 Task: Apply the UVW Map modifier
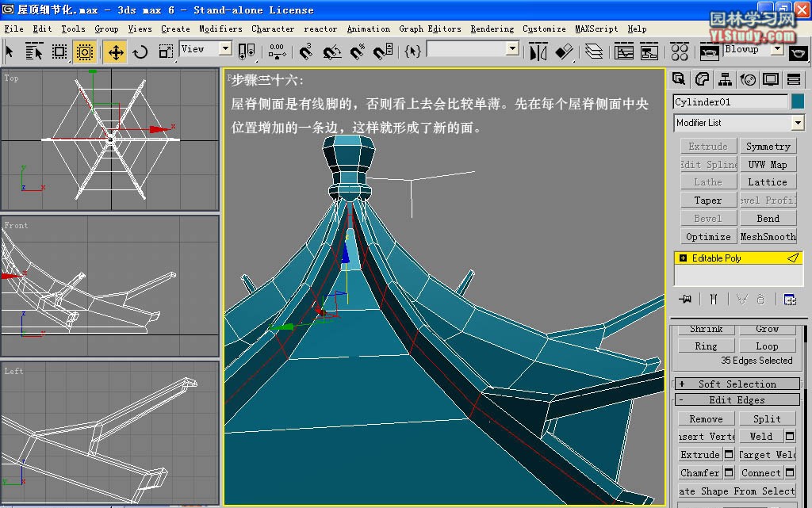(768, 165)
